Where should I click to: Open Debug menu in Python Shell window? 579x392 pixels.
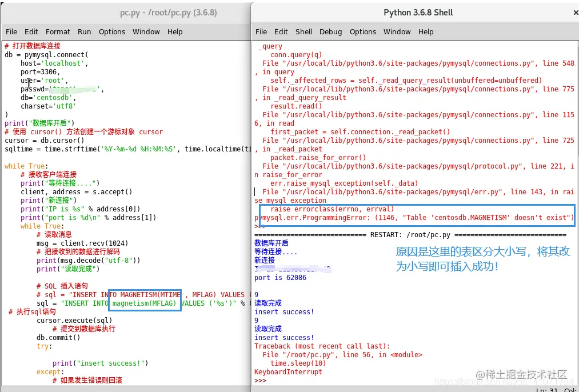pos(330,32)
